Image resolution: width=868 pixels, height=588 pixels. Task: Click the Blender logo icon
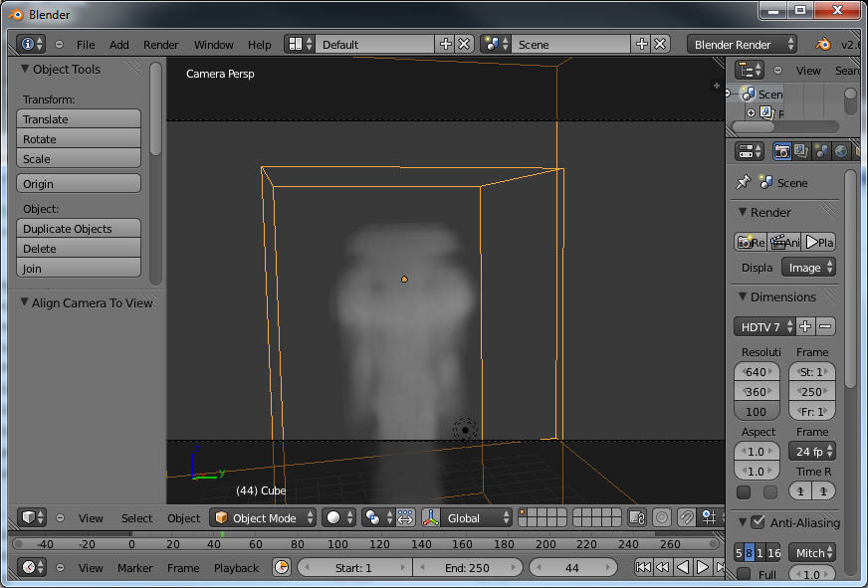823,44
